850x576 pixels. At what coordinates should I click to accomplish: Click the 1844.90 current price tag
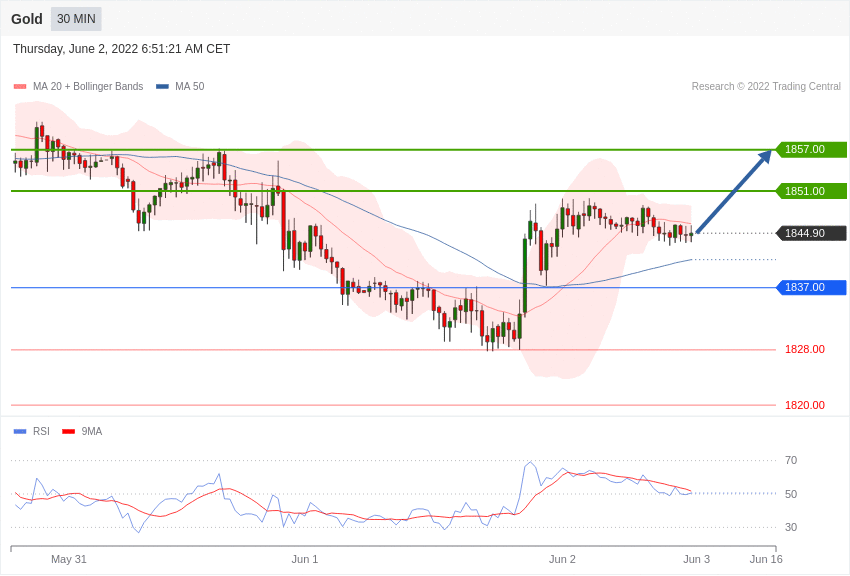click(811, 233)
